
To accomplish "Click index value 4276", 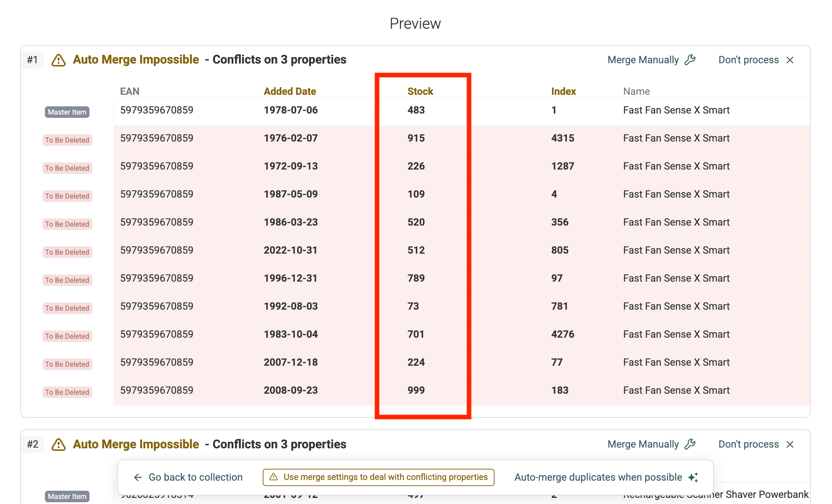I will tap(562, 334).
